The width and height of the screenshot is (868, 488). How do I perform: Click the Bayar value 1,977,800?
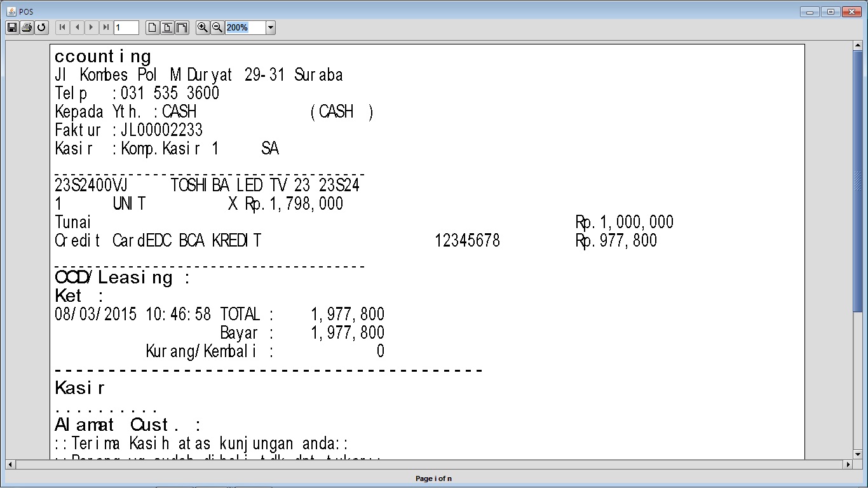pyautogui.click(x=348, y=333)
